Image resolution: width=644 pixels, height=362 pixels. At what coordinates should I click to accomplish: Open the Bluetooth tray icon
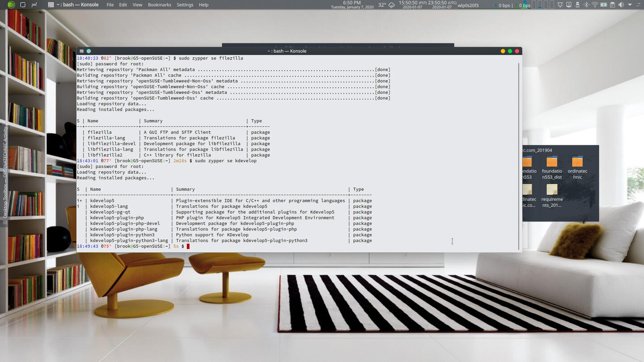tap(586, 5)
